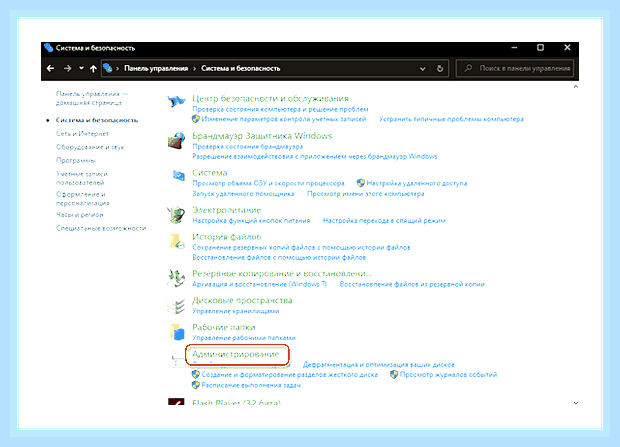Viewport: 620px width, 447px height.
Task: Open Брандмауэр Защитника Windows heading
Action: pos(262,136)
